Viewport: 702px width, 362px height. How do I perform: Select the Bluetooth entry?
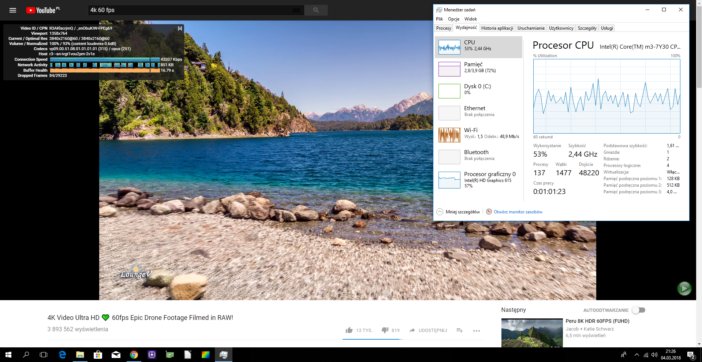coord(478,157)
